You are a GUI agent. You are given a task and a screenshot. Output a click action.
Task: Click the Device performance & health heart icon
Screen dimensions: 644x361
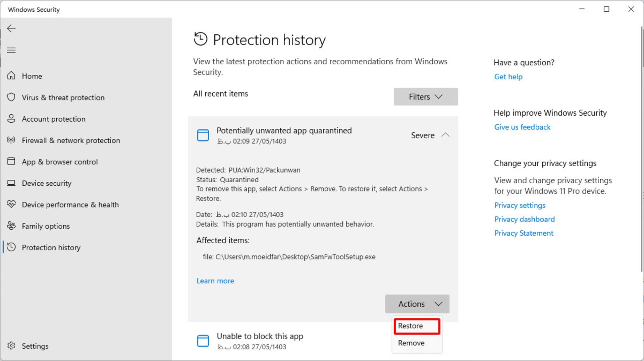pos(11,204)
